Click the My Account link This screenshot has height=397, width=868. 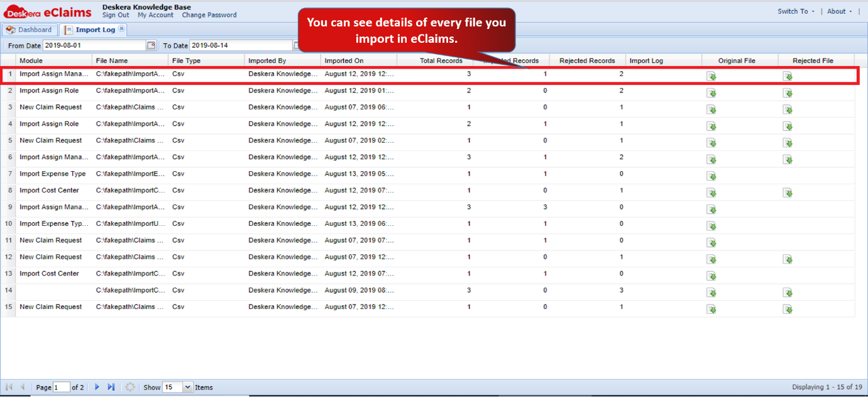pos(155,15)
